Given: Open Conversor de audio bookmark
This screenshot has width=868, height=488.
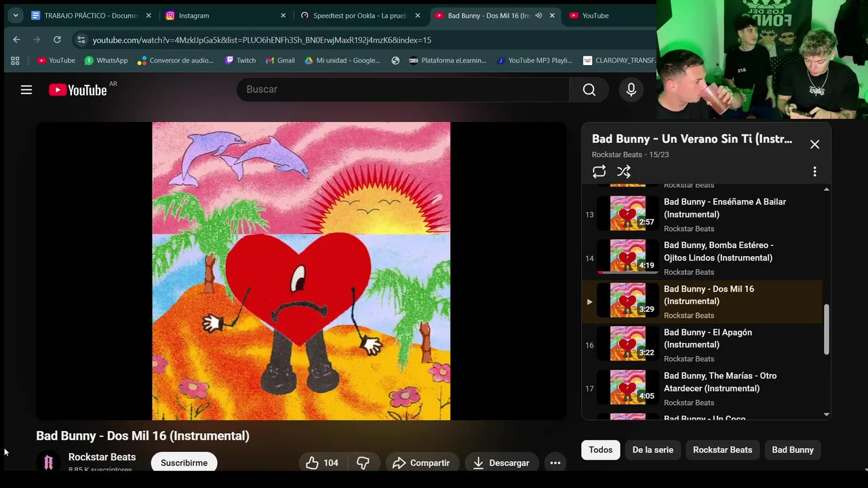Looking at the screenshot, I should [x=176, y=60].
